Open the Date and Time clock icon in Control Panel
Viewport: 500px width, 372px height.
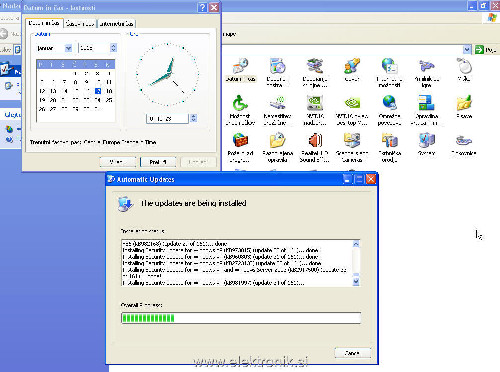coord(241,66)
